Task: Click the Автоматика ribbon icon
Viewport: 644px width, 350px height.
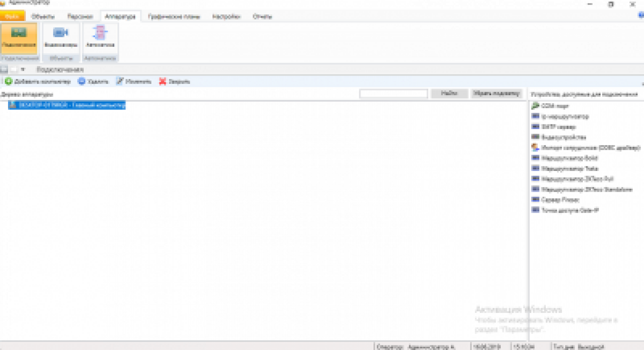Action: [100, 33]
